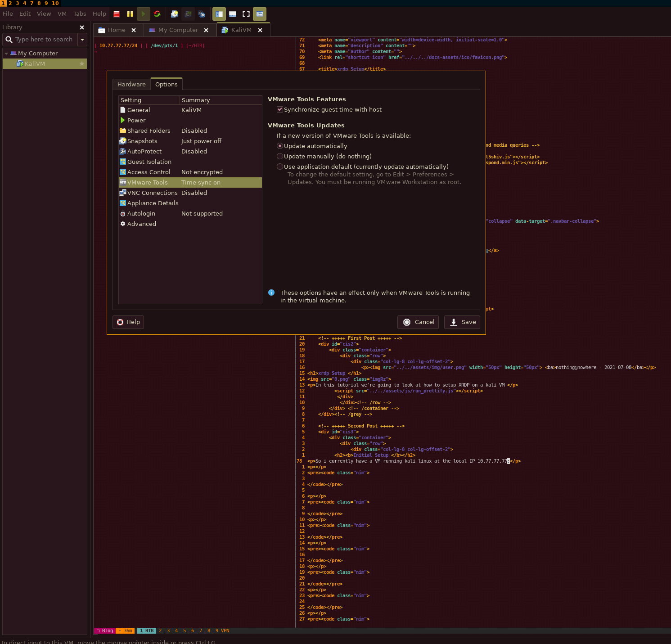Image resolution: width=671 pixels, height=644 pixels.
Task: Collapse the My Computer tree node
Action: pyautogui.click(x=6, y=54)
